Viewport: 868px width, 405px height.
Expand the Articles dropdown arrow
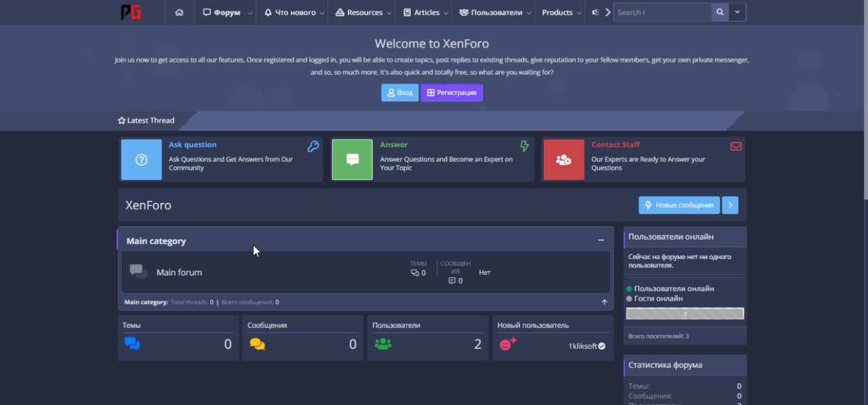tap(447, 13)
